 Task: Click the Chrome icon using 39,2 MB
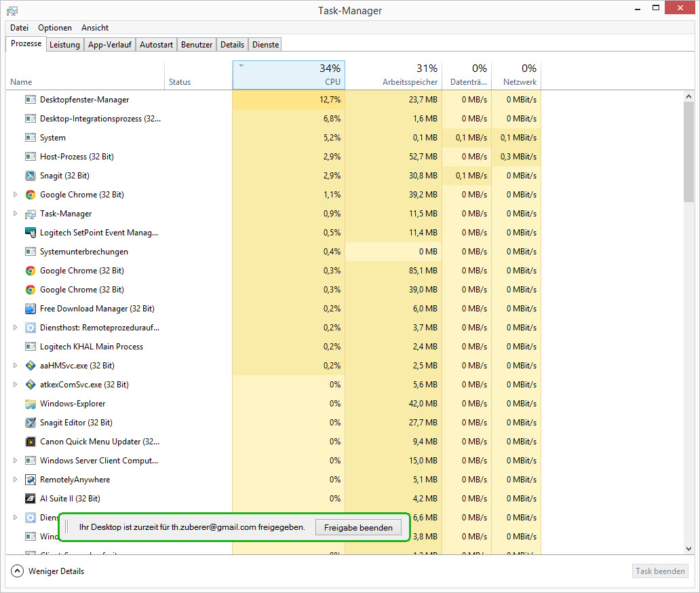31,195
